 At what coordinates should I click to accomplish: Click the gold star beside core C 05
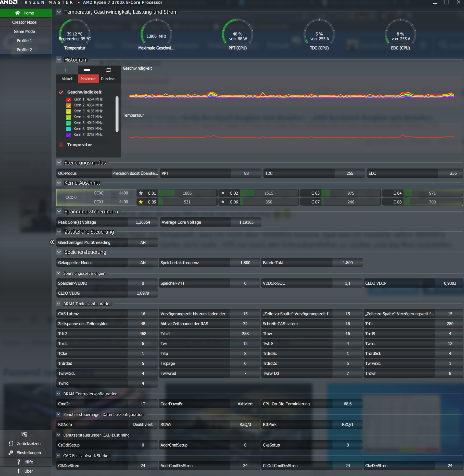(141, 202)
